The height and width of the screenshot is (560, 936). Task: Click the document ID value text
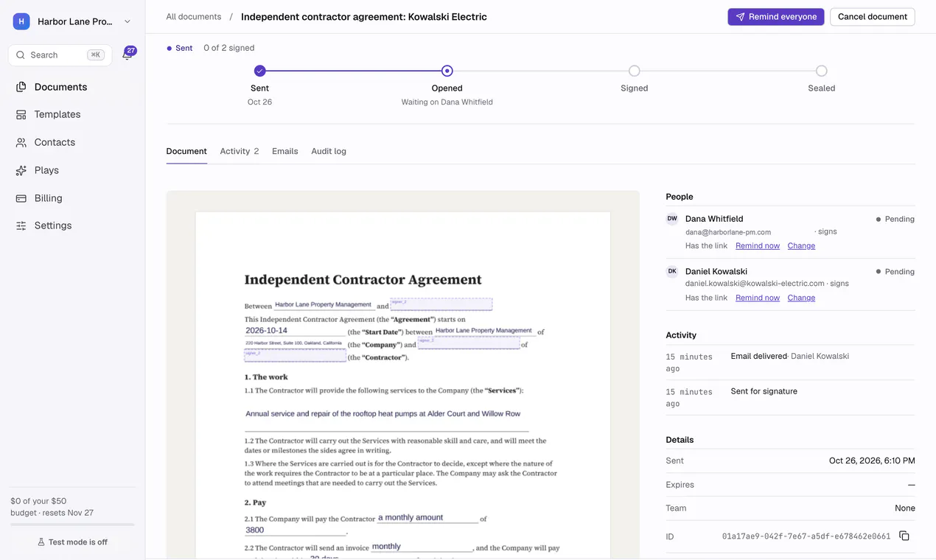(x=806, y=536)
